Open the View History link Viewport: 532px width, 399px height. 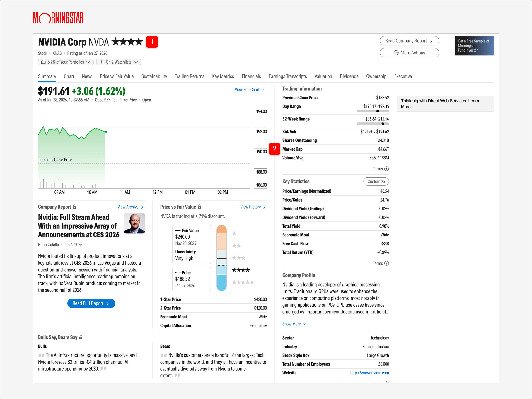click(253, 207)
